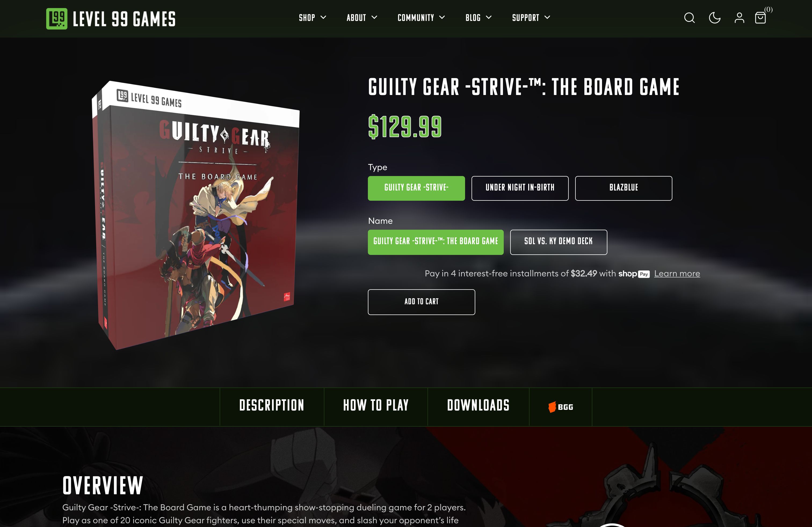Follow the Learn more link
Viewport: 812px width, 527px height.
coord(677,274)
